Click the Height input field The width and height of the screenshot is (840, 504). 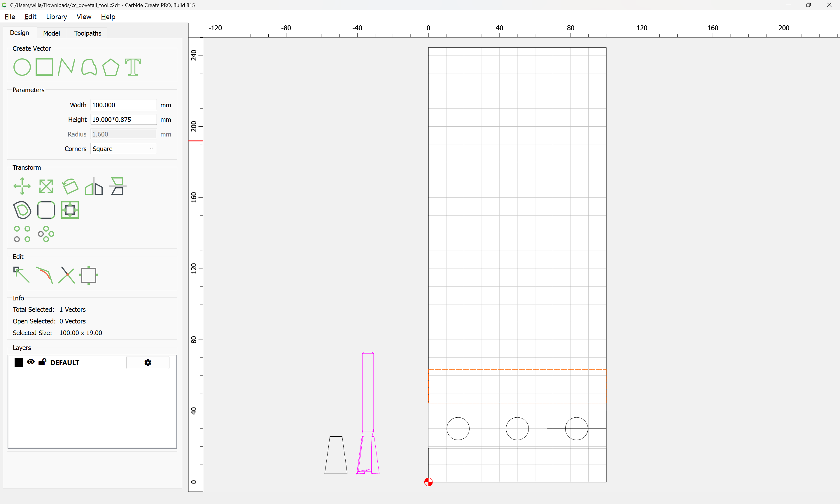[x=123, y=120]
